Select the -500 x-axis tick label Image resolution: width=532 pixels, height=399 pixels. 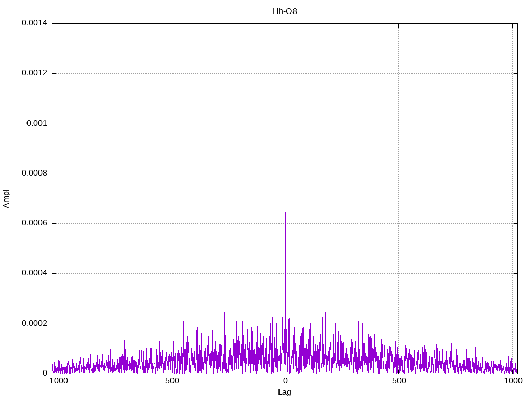pos(171,381)
